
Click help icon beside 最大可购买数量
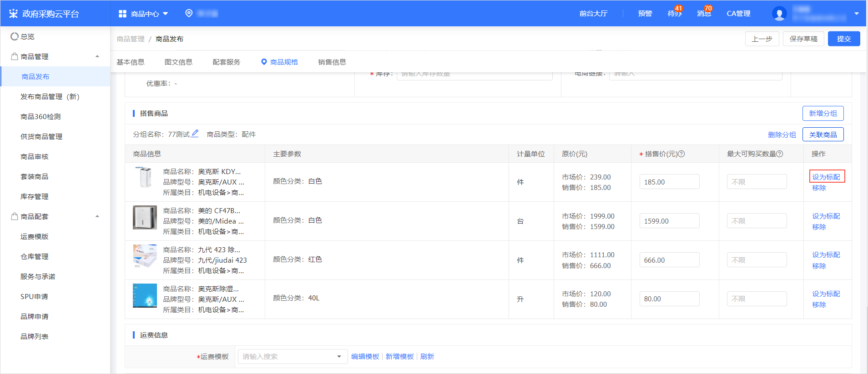click(x=780, y=154)
